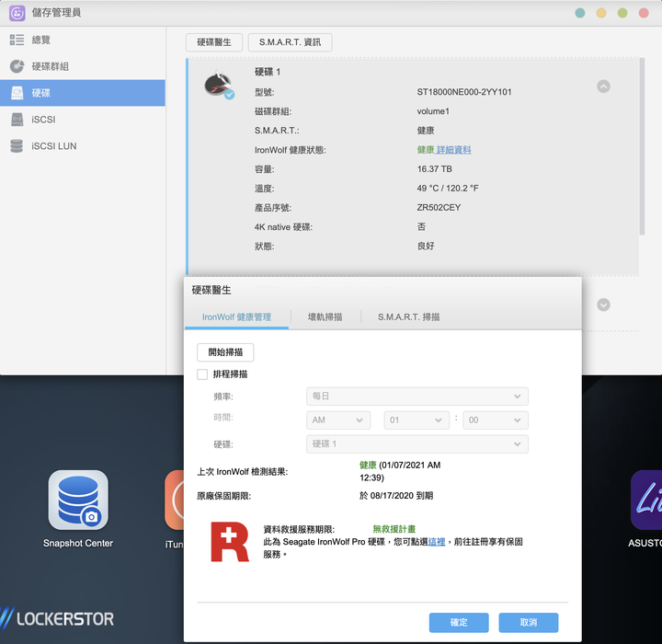
Task: Enable the 排程掃描 checkbox
Action: pyautogui.click(x=202, y=374)
